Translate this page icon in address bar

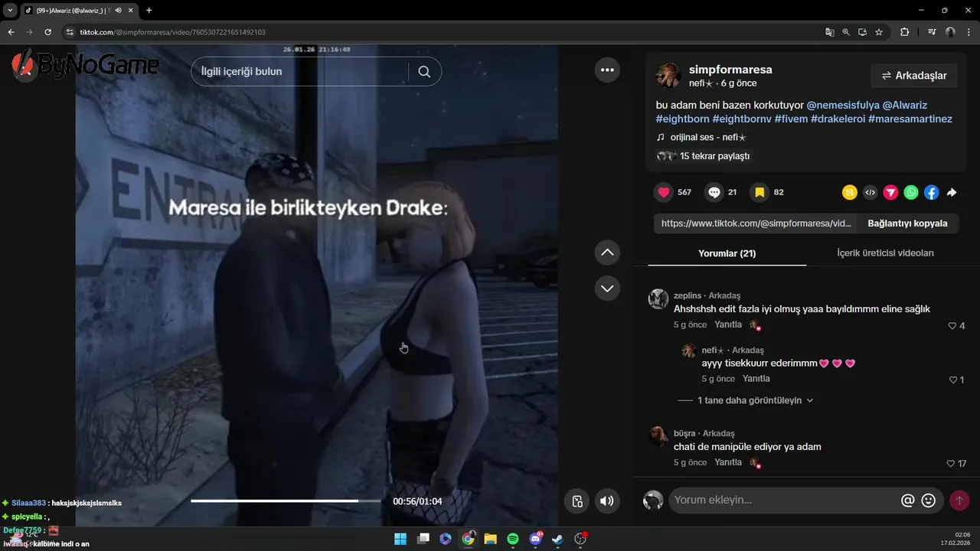829,32
